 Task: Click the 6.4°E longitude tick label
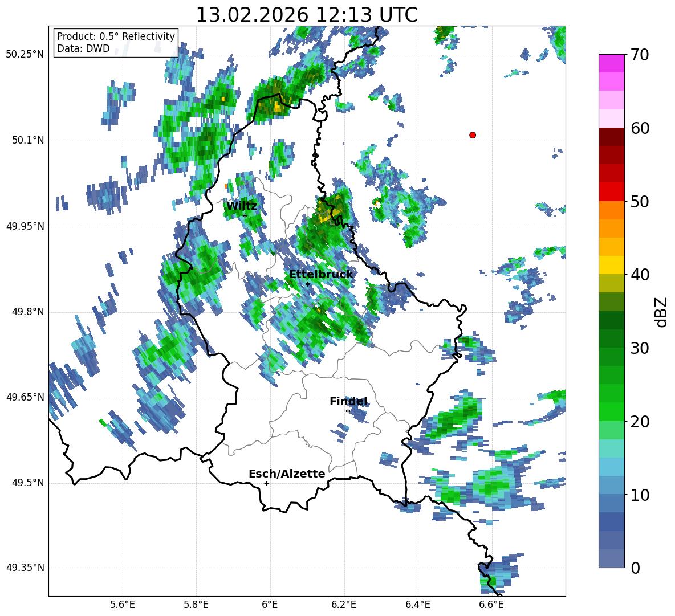(x=417, y=605)
